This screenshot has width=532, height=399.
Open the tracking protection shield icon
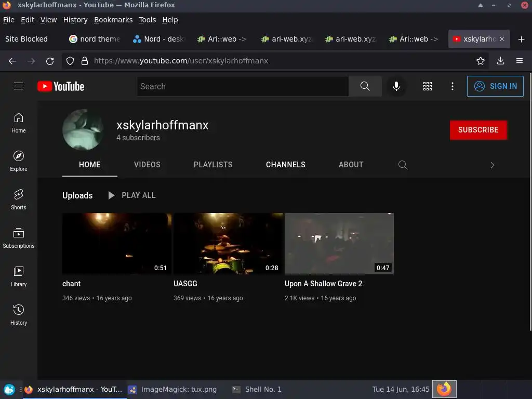tap(70, 61)
